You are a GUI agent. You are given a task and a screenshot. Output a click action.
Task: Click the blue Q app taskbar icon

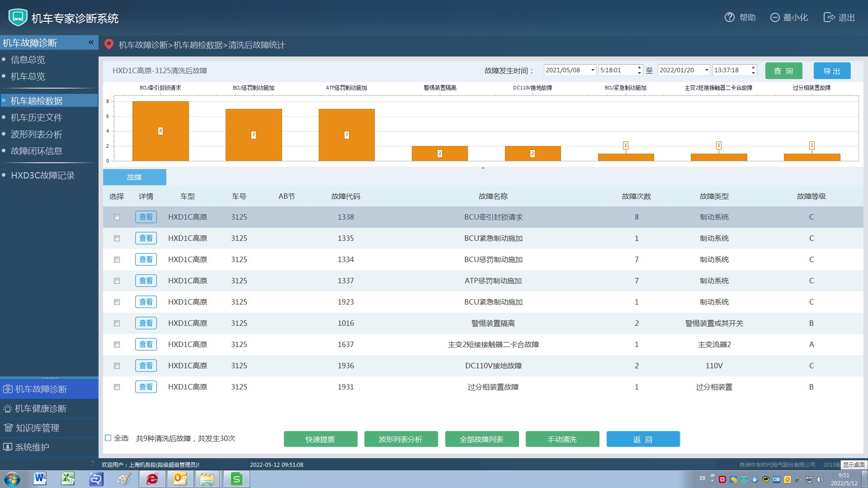[96, 479]
